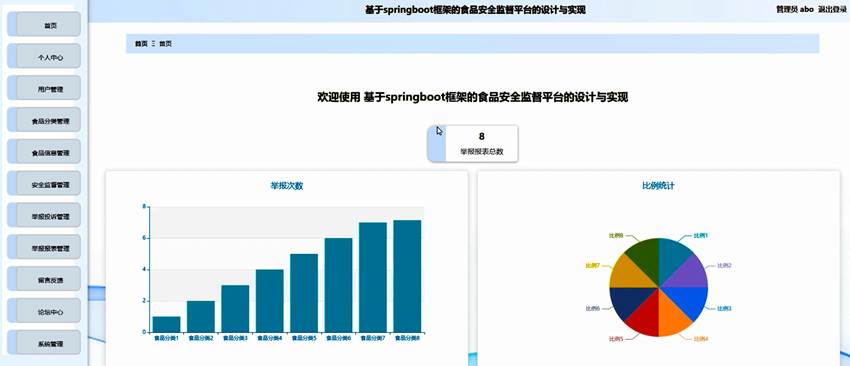This screenshot has height=366, width=850.
Task: Click the bar for 食品分类5
Action: tap(304, 293)
